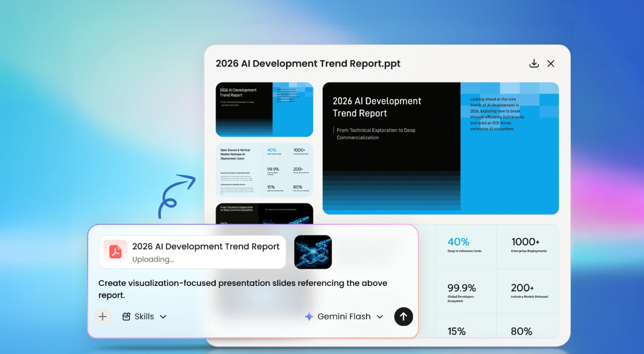Download the 2026 AI Development Trend Report presentation
Viewport: 644px width, 354px height.
534,63
